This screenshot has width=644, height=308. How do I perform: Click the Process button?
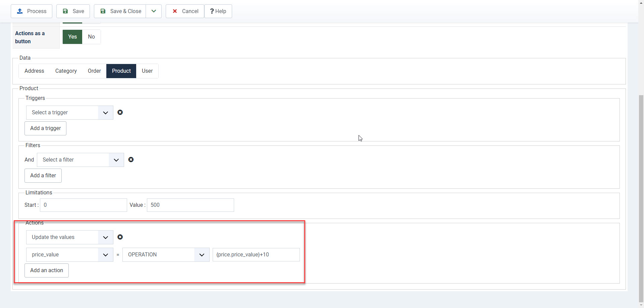[x=32, y=11]
